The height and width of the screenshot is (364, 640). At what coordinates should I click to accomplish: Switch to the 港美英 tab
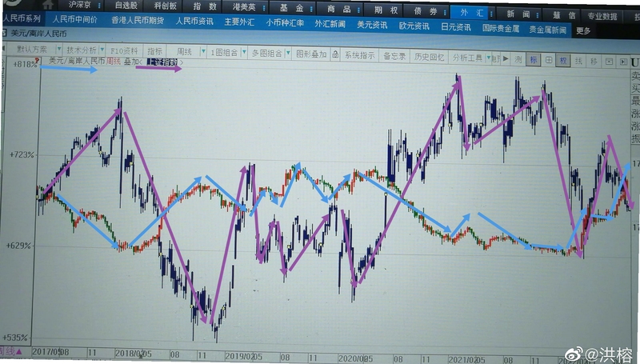point(244,7)
